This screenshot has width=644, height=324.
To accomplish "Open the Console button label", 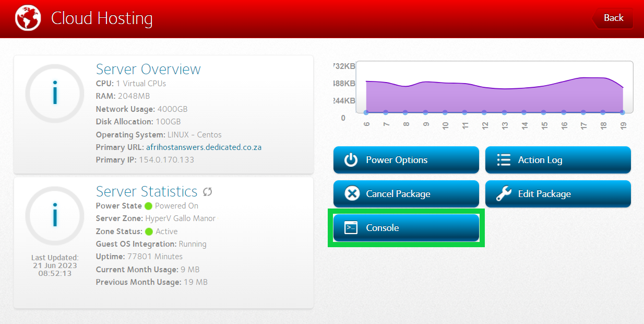I will click(382, 228).
